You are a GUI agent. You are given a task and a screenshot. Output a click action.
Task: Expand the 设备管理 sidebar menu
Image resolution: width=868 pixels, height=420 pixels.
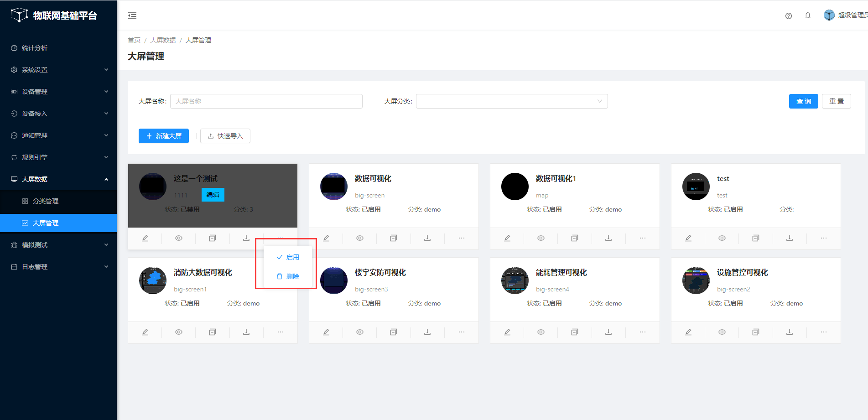click(x=58, y=92)
